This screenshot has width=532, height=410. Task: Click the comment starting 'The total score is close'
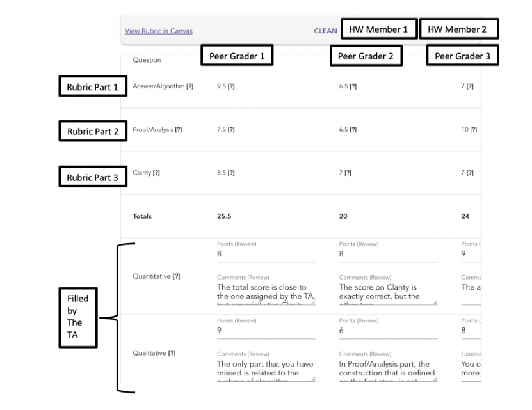(x=264, y=292)
